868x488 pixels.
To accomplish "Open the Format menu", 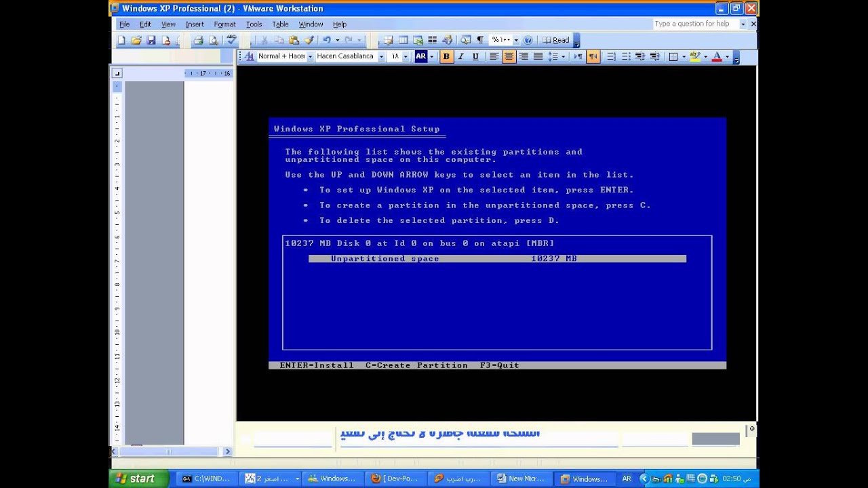I will [x=224, y=24].
